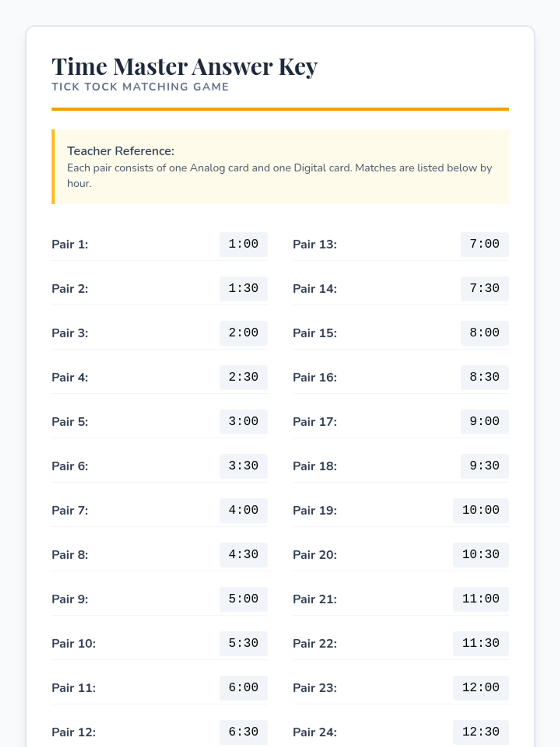The image size is (560, 747).
Task: Click the 10:30 time badge
Action: [481, 555]
